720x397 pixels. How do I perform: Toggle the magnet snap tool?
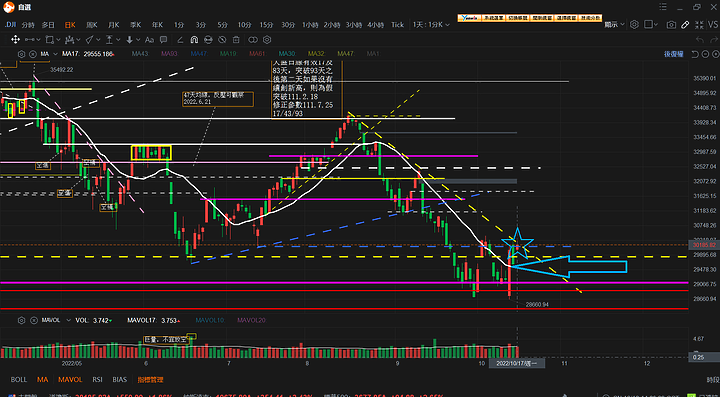[194, 39]
